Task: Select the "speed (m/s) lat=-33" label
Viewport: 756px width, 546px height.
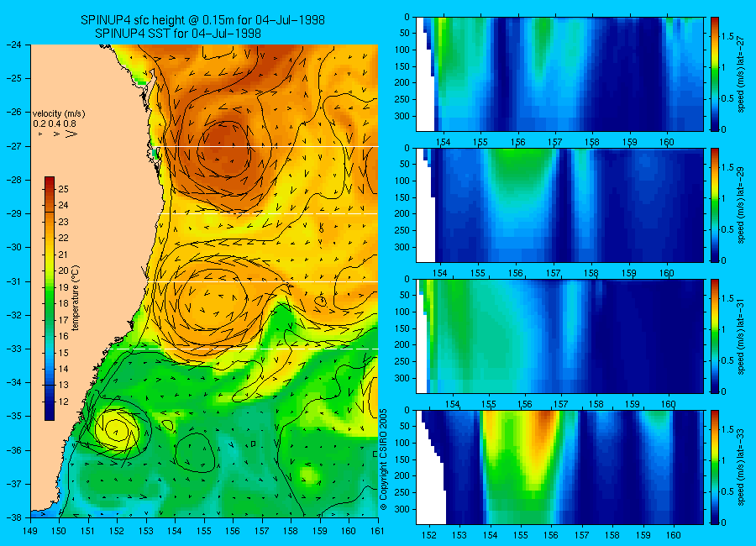Action: pyautogui.click(x=741, y=468)
